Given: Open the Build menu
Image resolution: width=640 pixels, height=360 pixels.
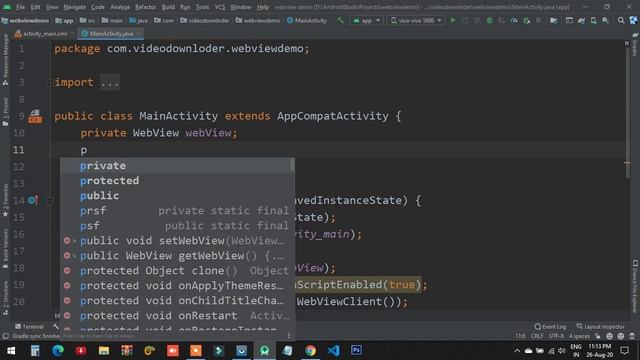Looking at the screenshot, I should click(x=168, y=7).
